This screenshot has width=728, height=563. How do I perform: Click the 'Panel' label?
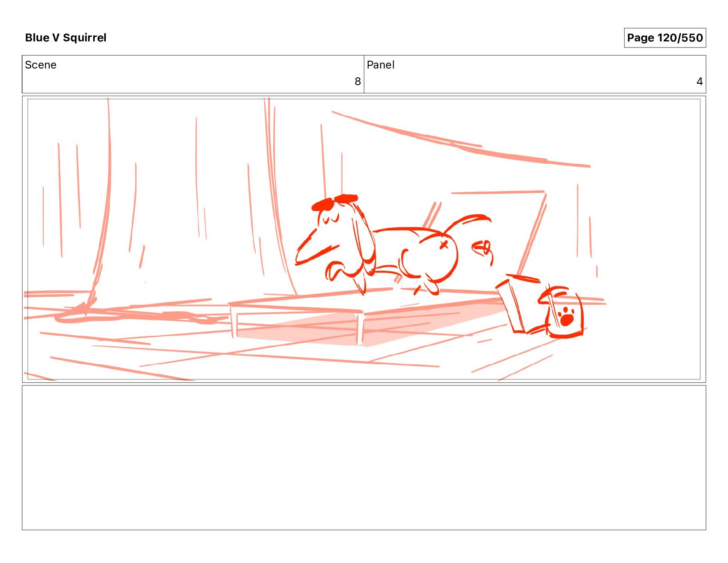coord(381,65)
